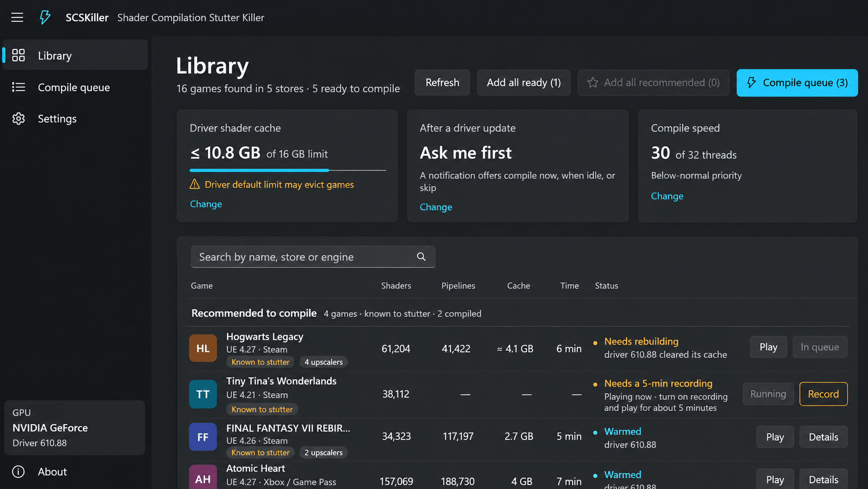Open Details for Atomic Heart
Screen dimensions: 868x489
pyautogui.click(x=823, y=479)
